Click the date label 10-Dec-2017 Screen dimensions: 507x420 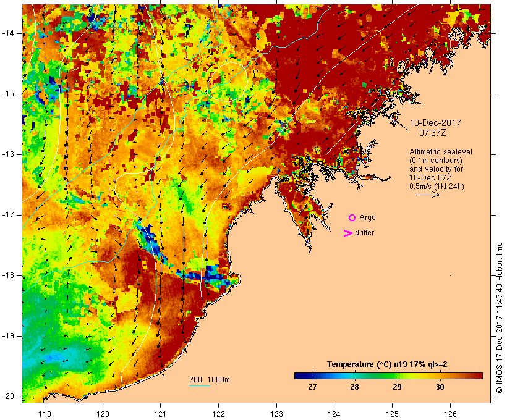point(435,123)
